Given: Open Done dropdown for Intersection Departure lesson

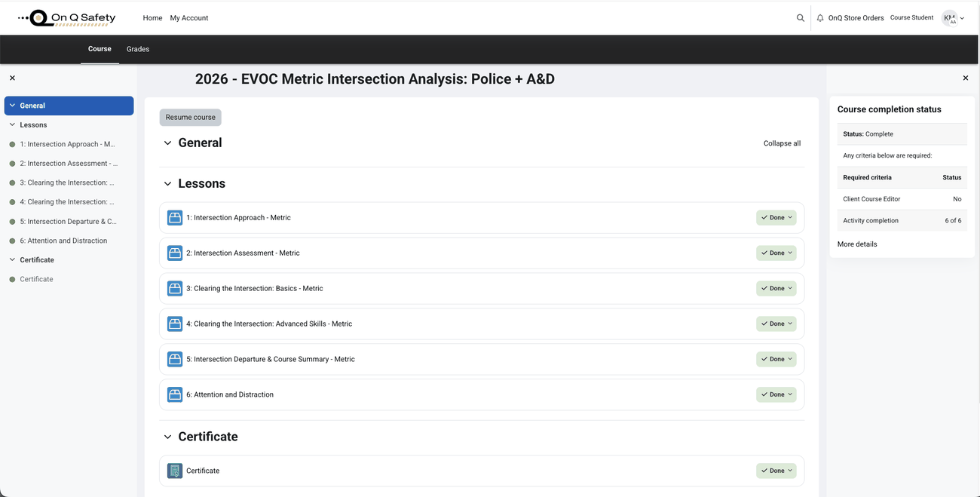Looking at the screenshot, I should [776, 359].
